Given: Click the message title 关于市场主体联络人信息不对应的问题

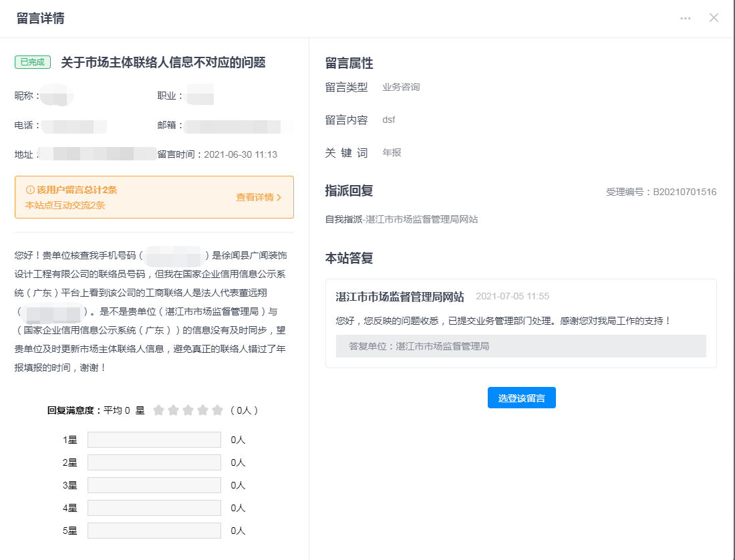Looking at the screenshot, I should click(x=163, y=62).
